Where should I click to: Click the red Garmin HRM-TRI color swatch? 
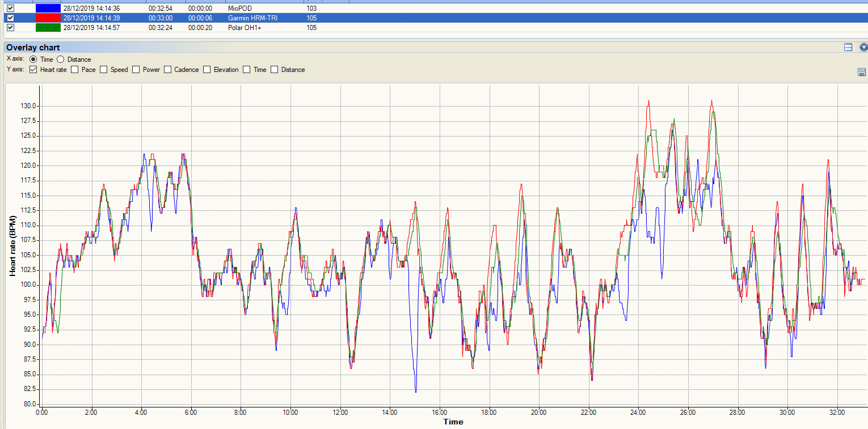[48, 18]
